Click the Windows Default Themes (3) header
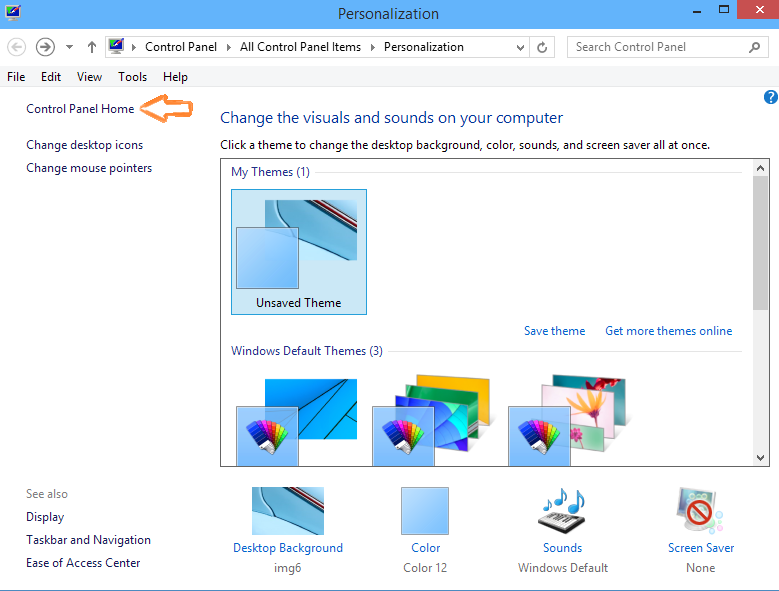 tap(307, 351)
